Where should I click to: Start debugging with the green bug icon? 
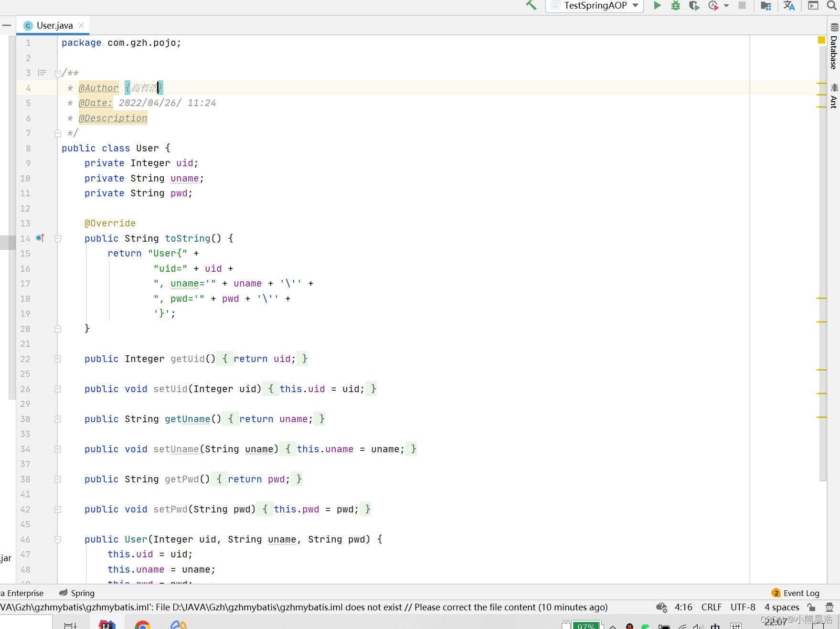(676, 5)
